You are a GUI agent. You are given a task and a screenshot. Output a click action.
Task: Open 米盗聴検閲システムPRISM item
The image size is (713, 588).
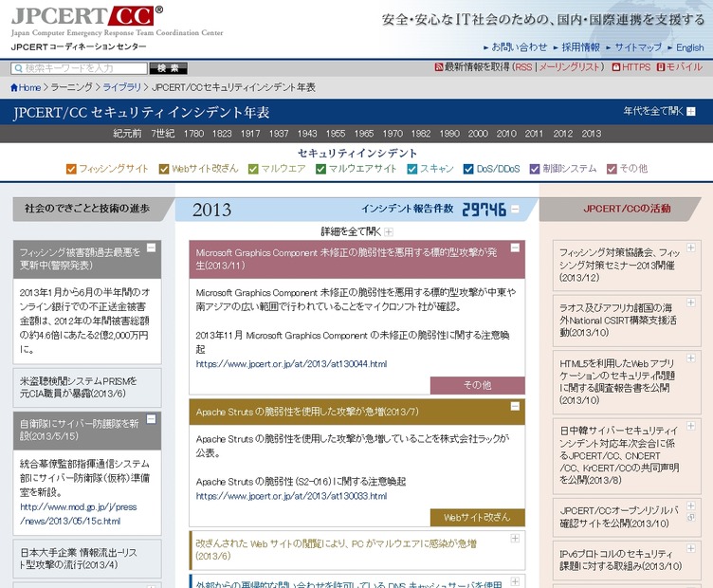tap(87, 388)
